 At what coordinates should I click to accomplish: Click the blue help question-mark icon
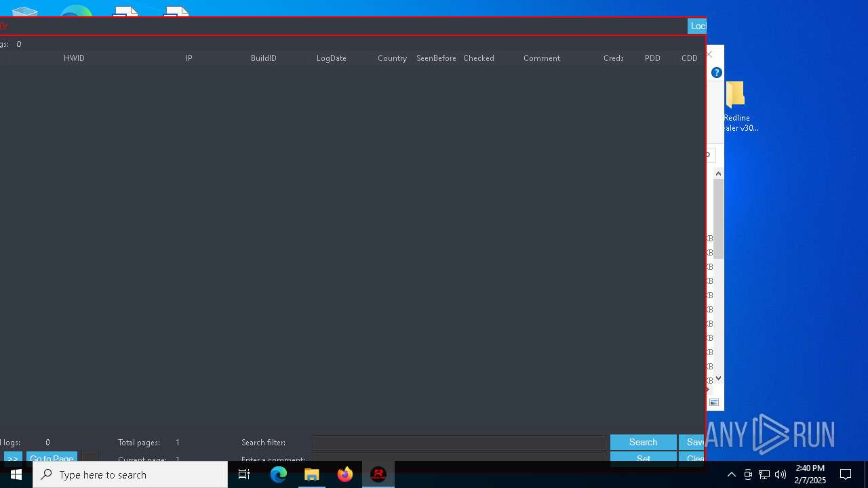click(x=717, y=73)
